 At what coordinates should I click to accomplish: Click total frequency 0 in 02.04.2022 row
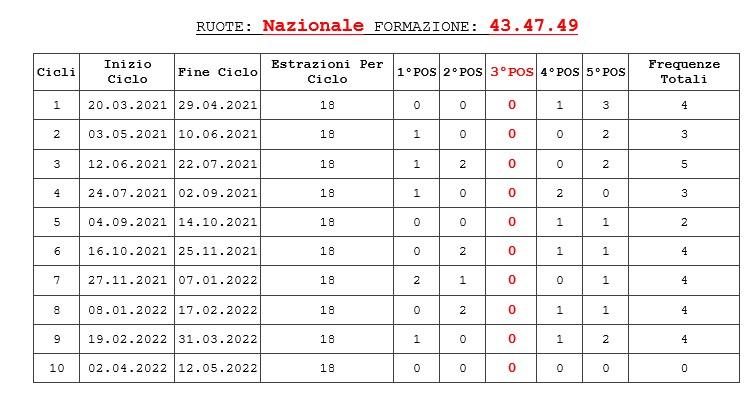[684, 368]
